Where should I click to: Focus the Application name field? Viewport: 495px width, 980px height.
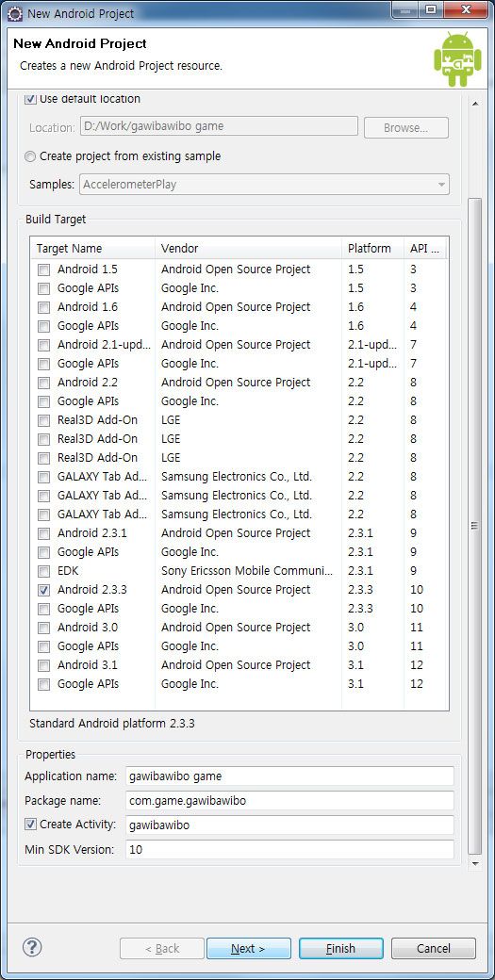tap(289, 776)
